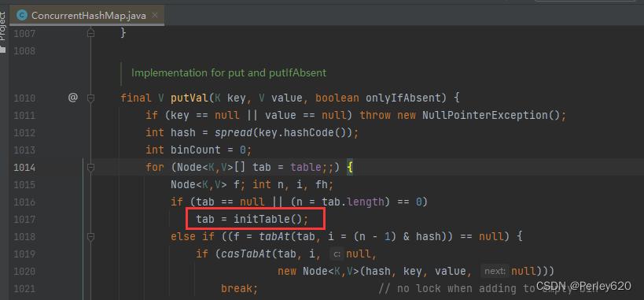This screenshot has height=300, width=644.
Task: Click the fold end marker at line 1007
Action: tap(90, 33)
